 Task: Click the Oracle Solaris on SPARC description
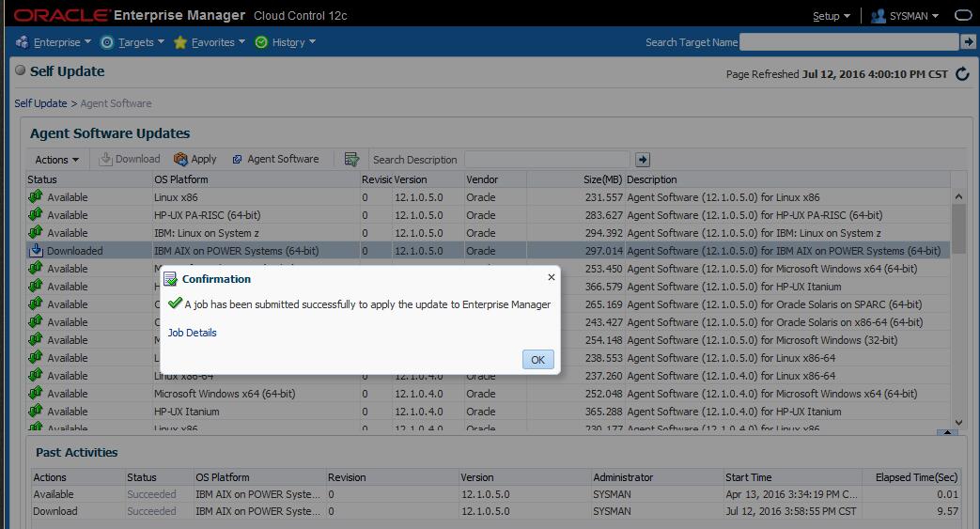click(x=775, y=304)
